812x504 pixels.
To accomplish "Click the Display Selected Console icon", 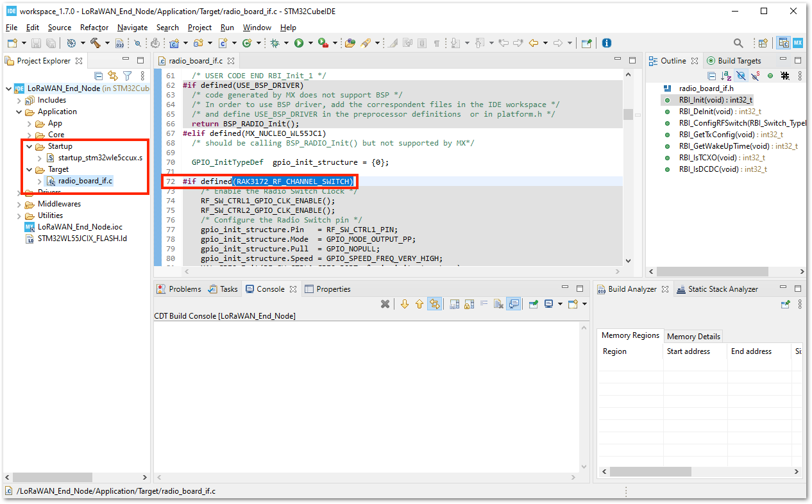I will (x=548, y=304).
